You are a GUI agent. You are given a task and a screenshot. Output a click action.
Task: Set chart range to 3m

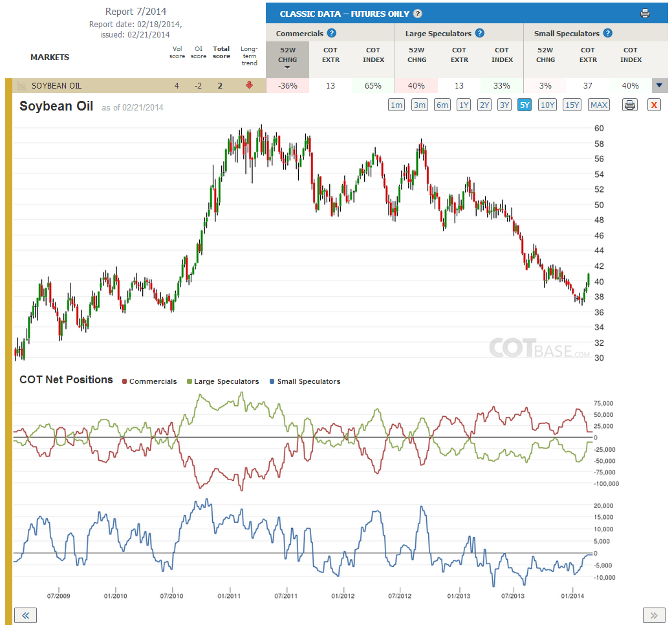(420, 105)
